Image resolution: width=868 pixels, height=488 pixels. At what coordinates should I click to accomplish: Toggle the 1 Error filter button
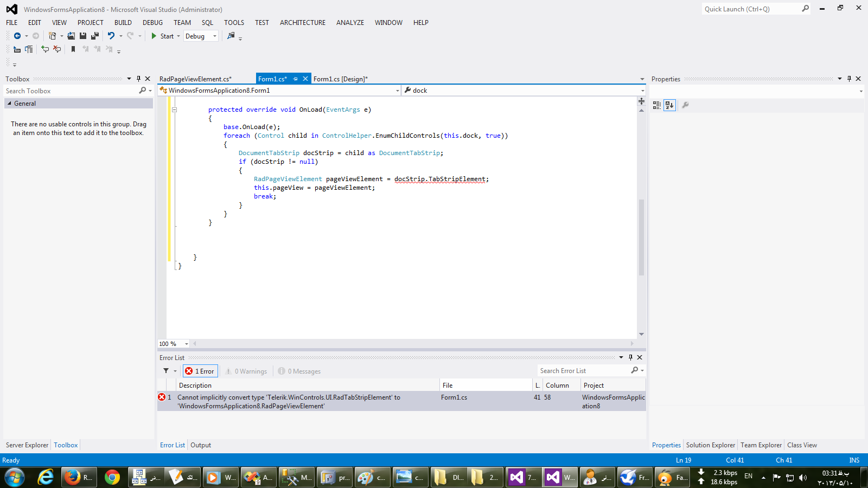(x=200, y=371)
